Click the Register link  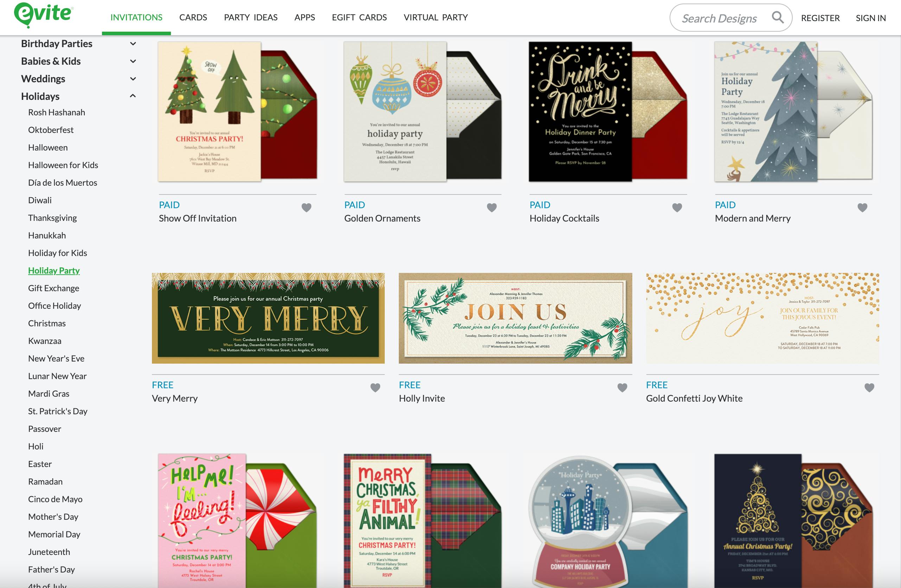coord(820,18)
